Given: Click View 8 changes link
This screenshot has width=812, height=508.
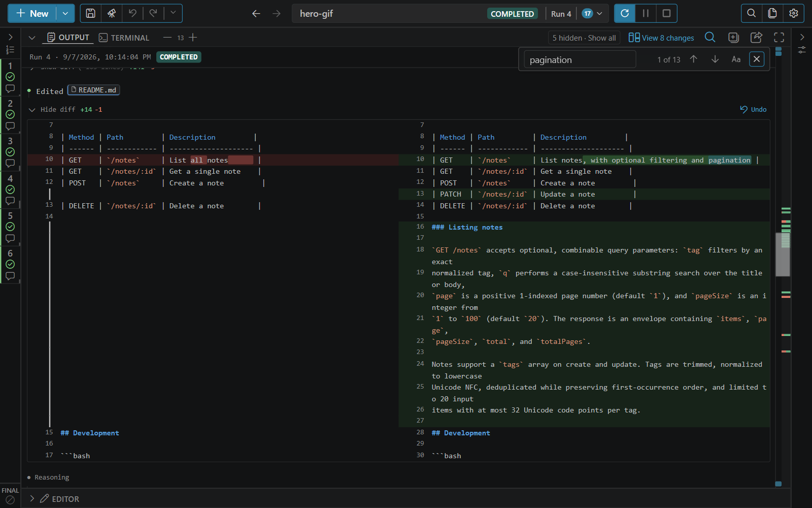Looking at the screenshot, I should [661, 38].
